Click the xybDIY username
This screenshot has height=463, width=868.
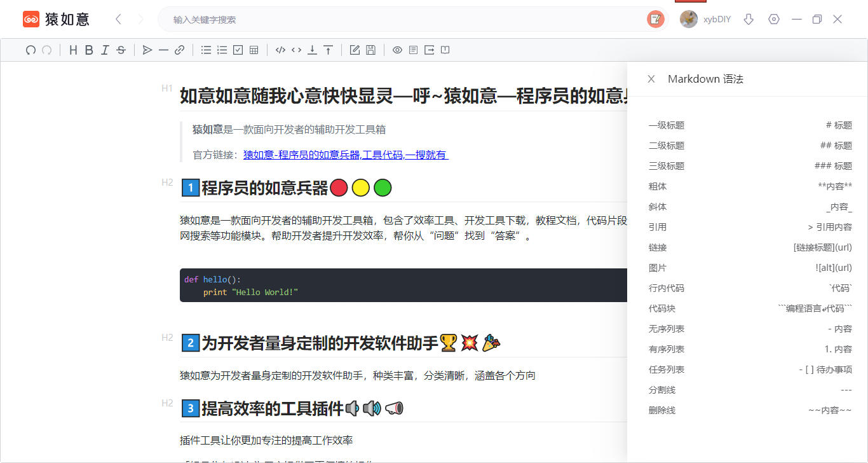[x=717, y=20]
